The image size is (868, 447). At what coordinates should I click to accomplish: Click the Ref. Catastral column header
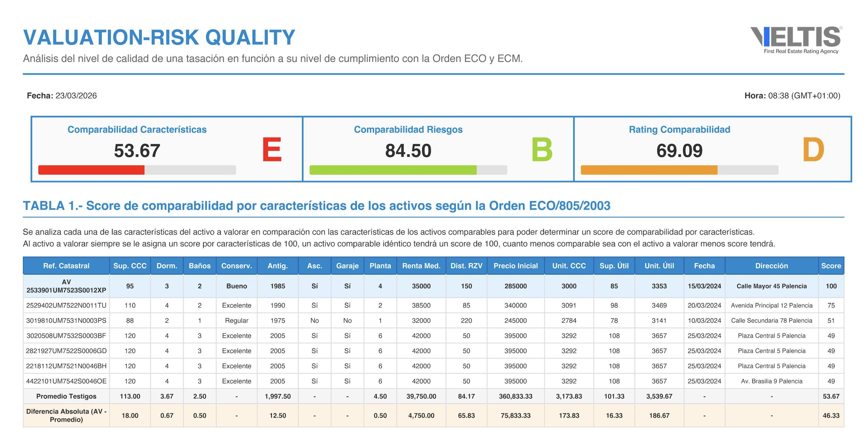tap(66, 266)
